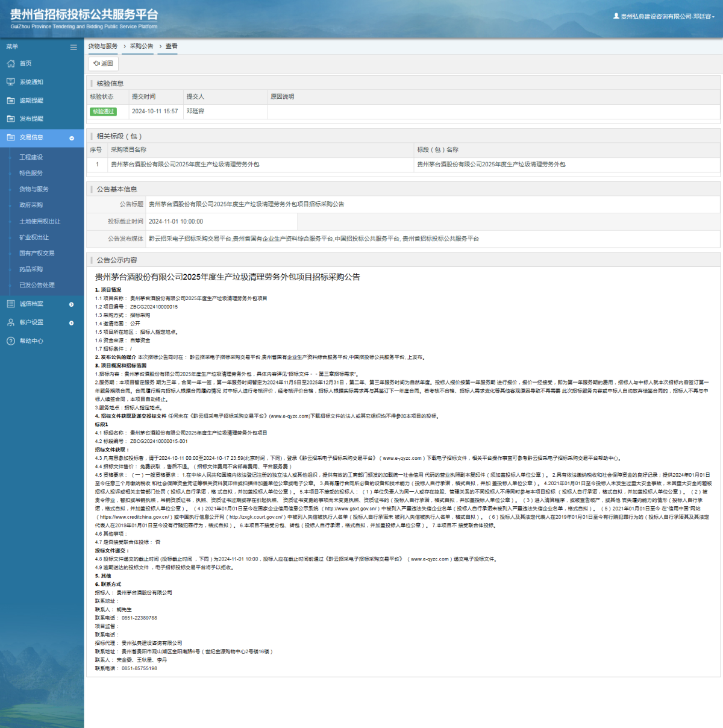
Task: Click the green 核验通过 status badge
Action: (x=103, y=111)
